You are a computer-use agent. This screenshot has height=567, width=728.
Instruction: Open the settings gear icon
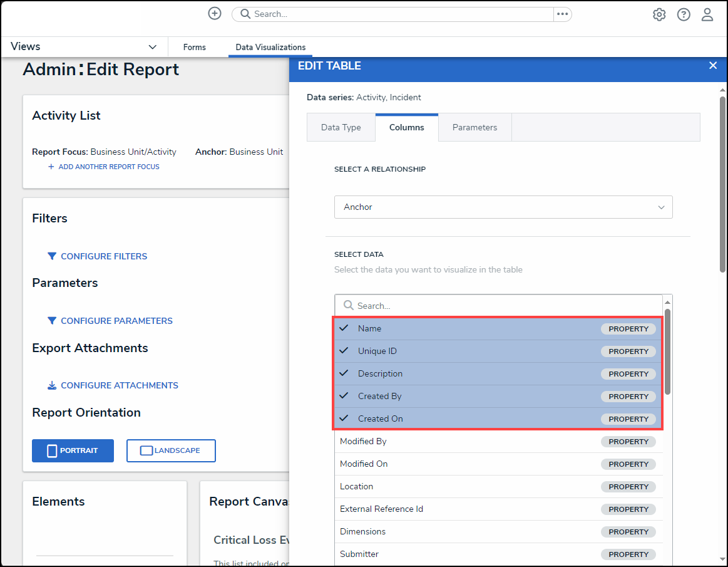pyautogui.click(x=659, y=15)
